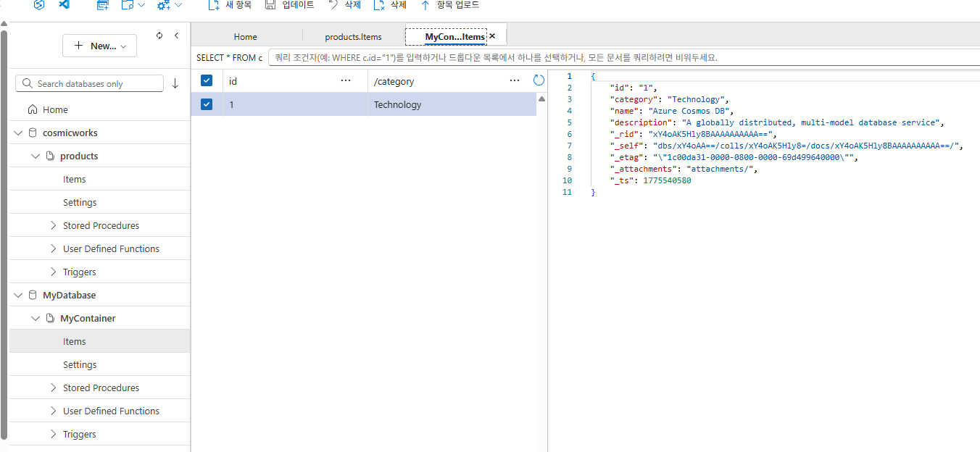Open the /category column ellipsis menu

pos(515,80)
